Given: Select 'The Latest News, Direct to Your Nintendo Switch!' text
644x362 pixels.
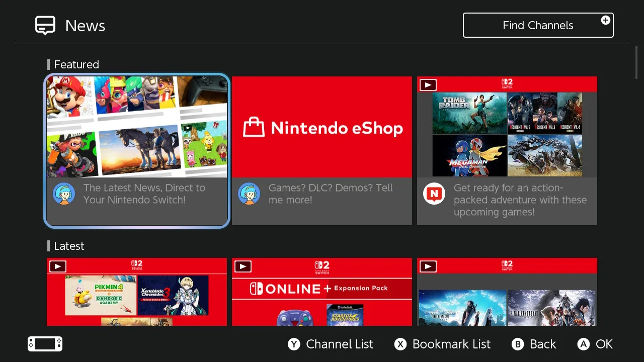Looking at the screenshot, I should point(144,194).
